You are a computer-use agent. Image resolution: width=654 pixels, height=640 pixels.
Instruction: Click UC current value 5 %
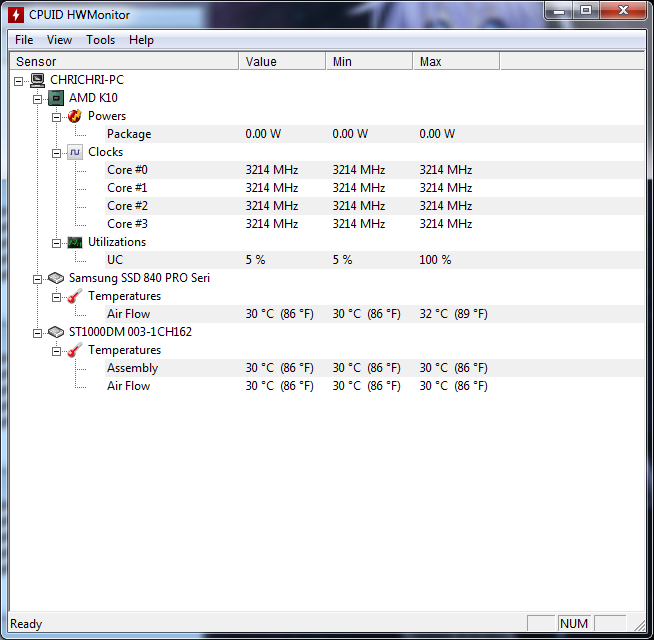(x=255, y=260)
